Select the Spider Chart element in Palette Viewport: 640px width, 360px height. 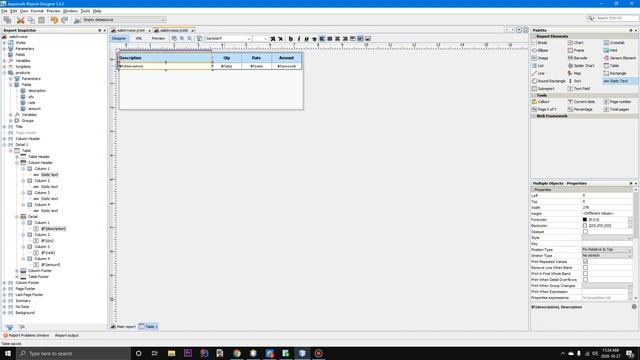[581, 65]
